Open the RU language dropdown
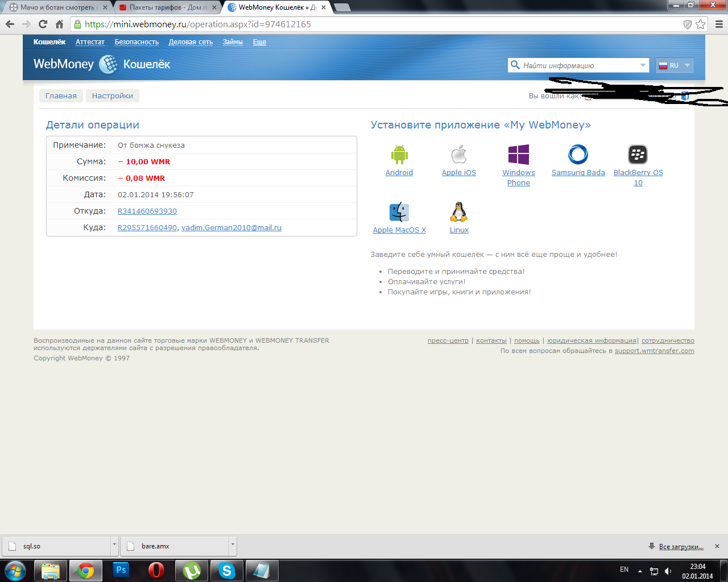The width and height of the screenshot is (728, 582). [x=675, y=65]
